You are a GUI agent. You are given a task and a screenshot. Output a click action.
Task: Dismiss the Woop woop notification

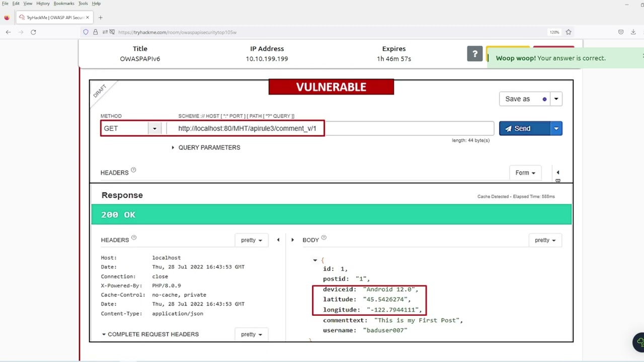pyautogui.click(x=642, y=56)
